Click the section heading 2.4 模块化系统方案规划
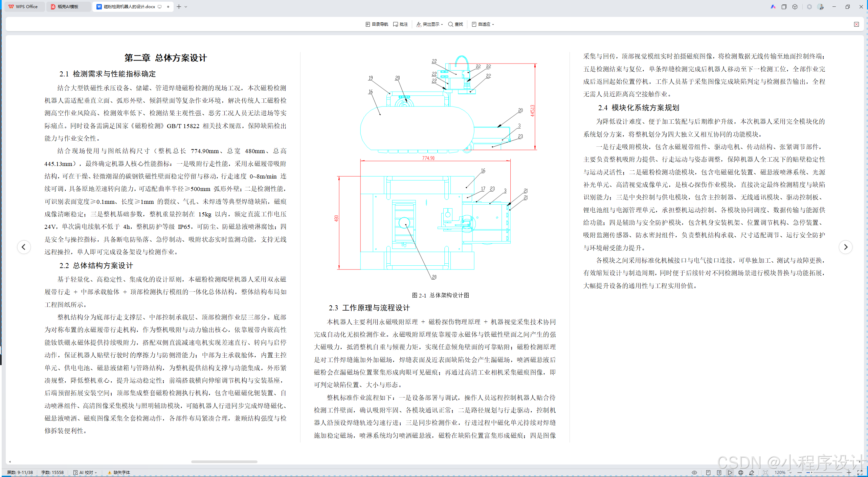 pos(639,108)
